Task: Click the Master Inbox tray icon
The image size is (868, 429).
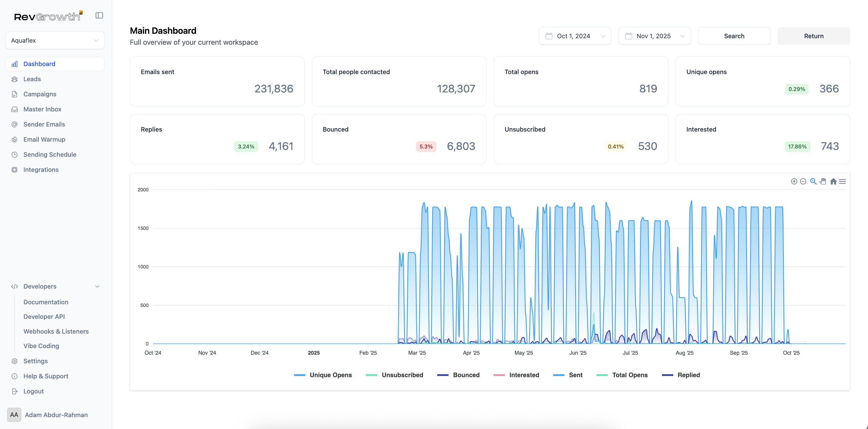Action: point(15,109)
